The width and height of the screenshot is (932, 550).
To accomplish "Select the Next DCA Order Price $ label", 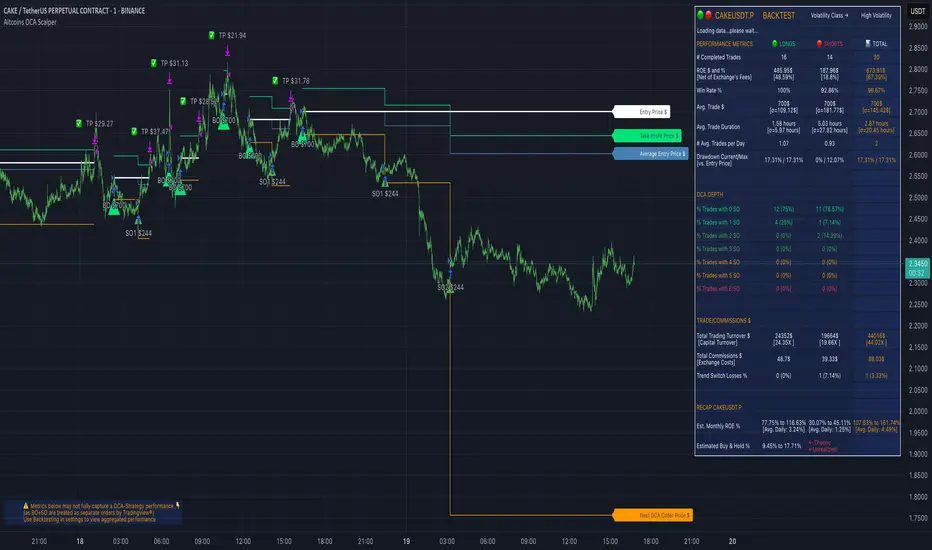I will [653, 515].
